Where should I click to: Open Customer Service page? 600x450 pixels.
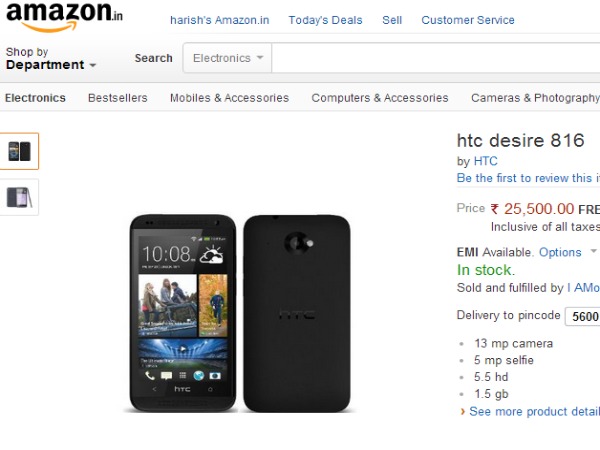468,20
